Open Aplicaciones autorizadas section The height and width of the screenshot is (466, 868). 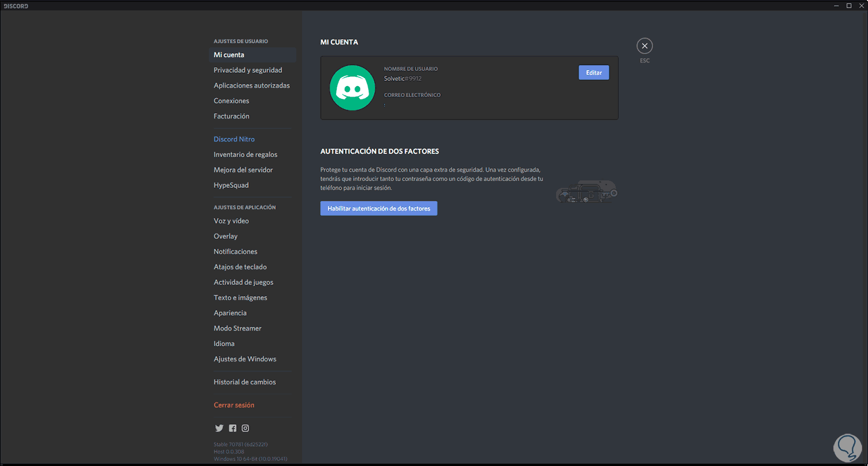pyautogui.click(x=252, y=86)
